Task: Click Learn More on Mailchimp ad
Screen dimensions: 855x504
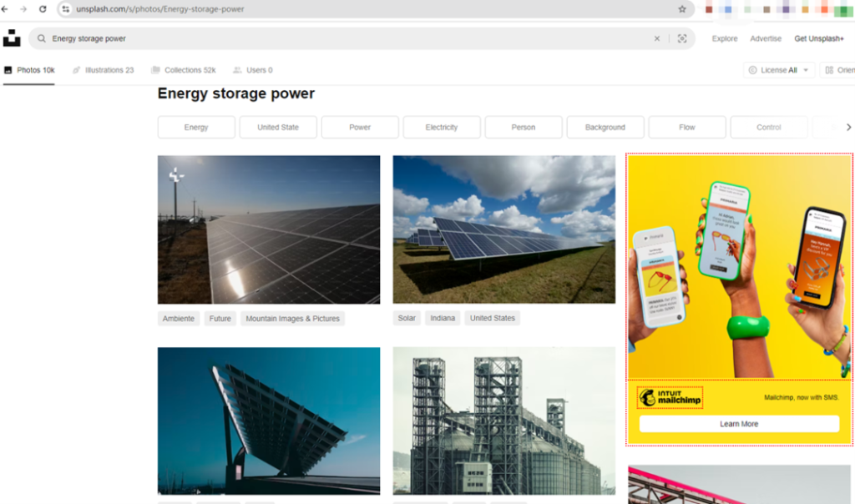Action: (x=739, y=424)
